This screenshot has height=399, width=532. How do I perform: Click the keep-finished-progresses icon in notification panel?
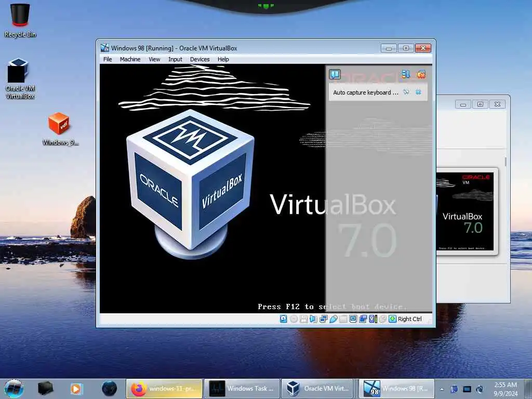point(405,74)
